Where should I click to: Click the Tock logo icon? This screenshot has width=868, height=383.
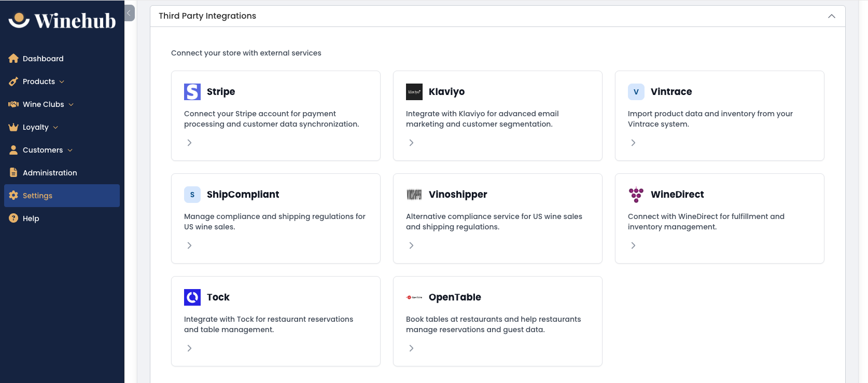coord(192,297)
